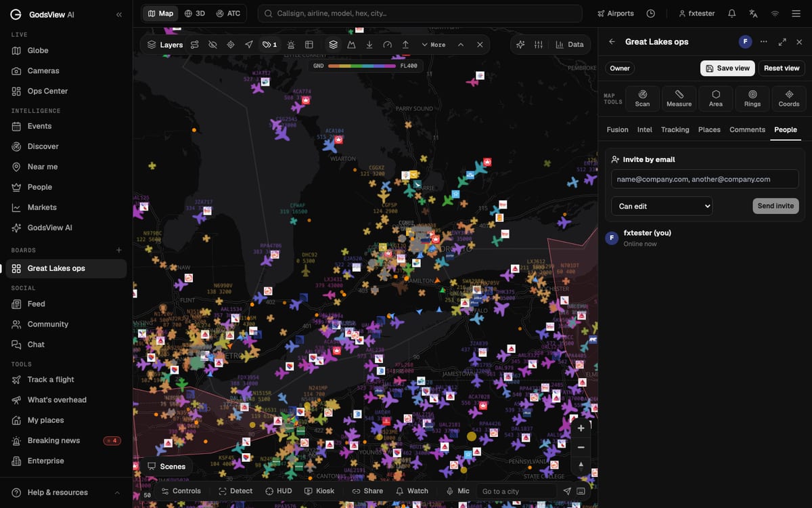This screenshot has height=508, width=812.
Task: Open the map sliders settings icon
Action: point(539,45)
